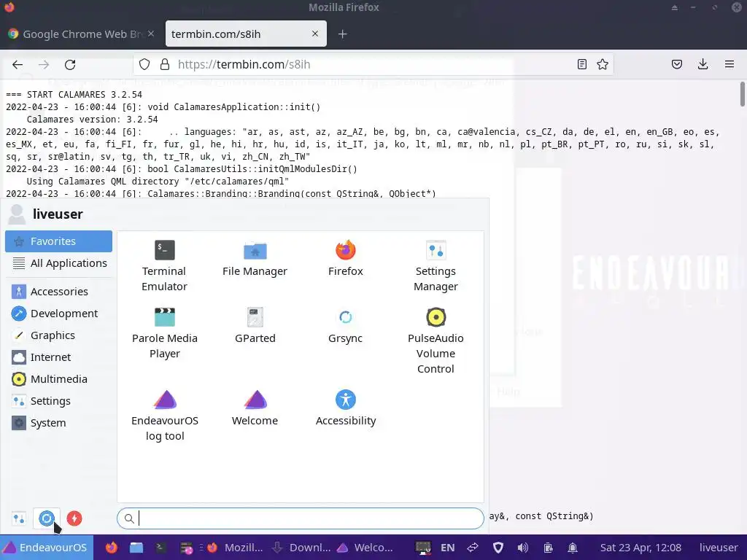The width and height of the screenshot is (747, 560).
Task: View site security padlock info
Action: 165,64
